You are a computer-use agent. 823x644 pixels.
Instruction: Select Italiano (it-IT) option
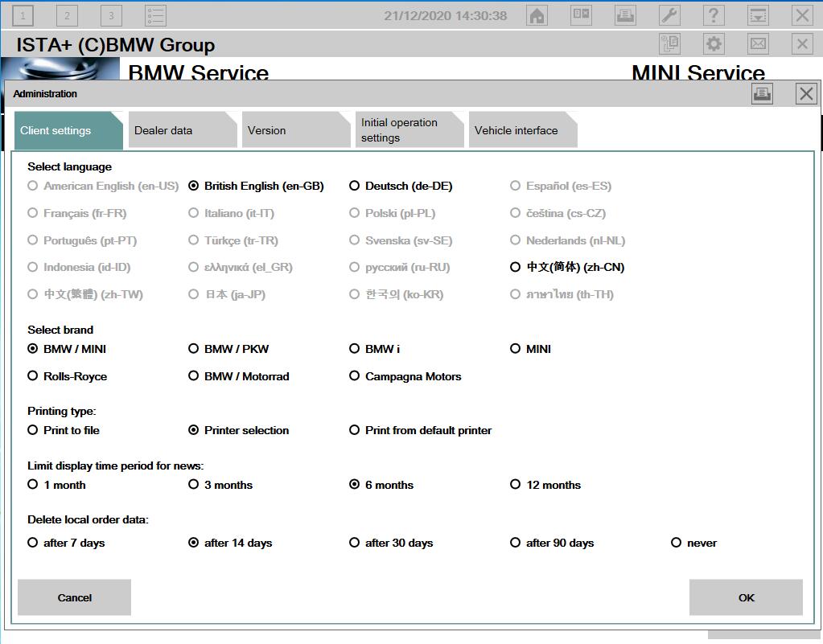(x=232, y=213)
